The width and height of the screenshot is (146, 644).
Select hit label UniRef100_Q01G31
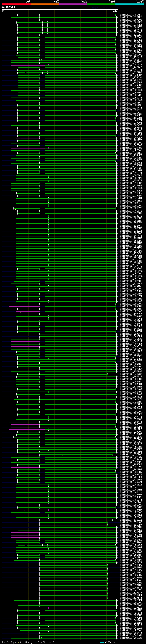[x=131, y=638]
